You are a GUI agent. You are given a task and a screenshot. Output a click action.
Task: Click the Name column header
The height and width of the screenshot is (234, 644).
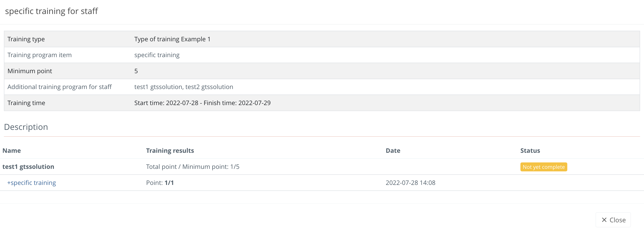click(11, 150)
